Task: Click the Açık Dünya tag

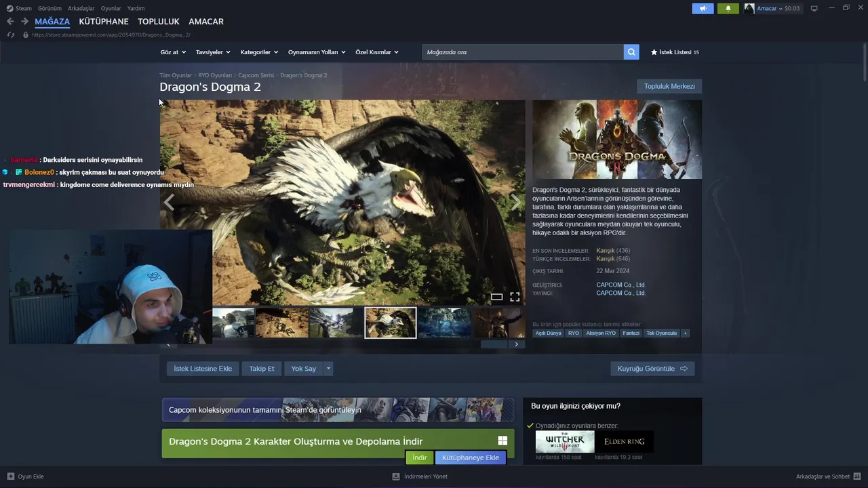Action: tap(549, 333)
